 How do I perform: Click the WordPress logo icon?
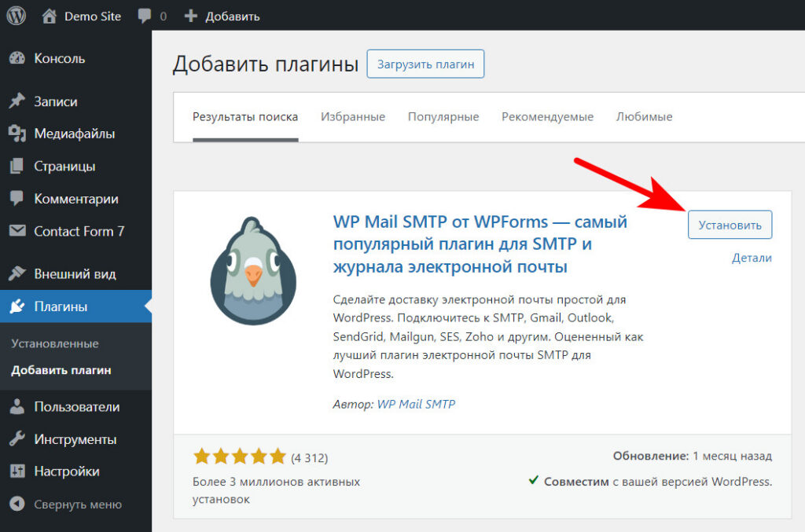pos(16,16)
